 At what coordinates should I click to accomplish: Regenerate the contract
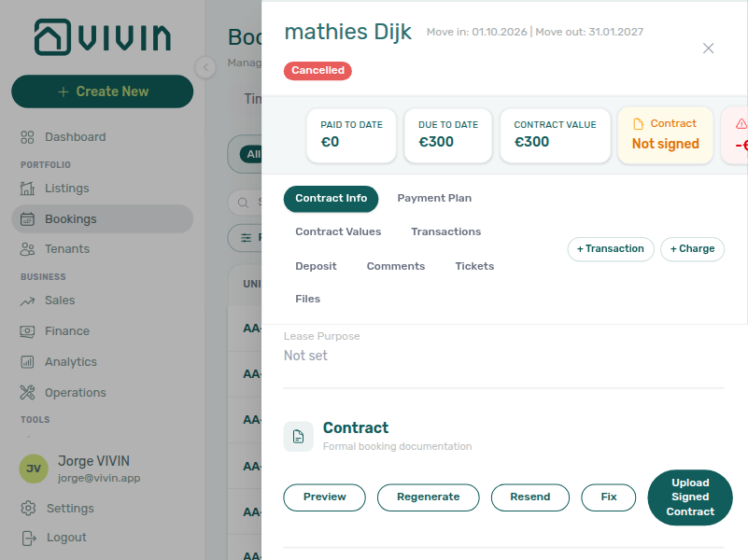coord(429,497)
